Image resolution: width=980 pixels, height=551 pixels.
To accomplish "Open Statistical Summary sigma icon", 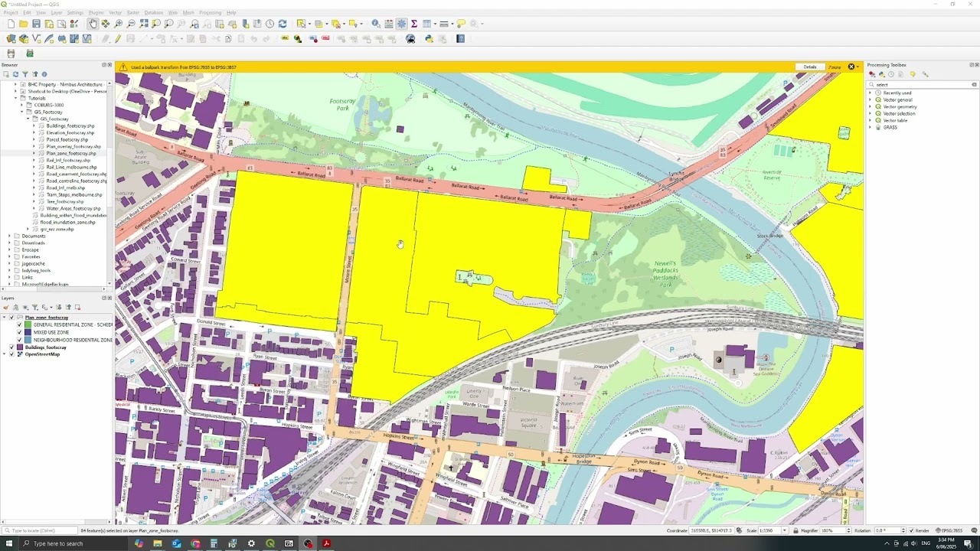I will [413, 24].
